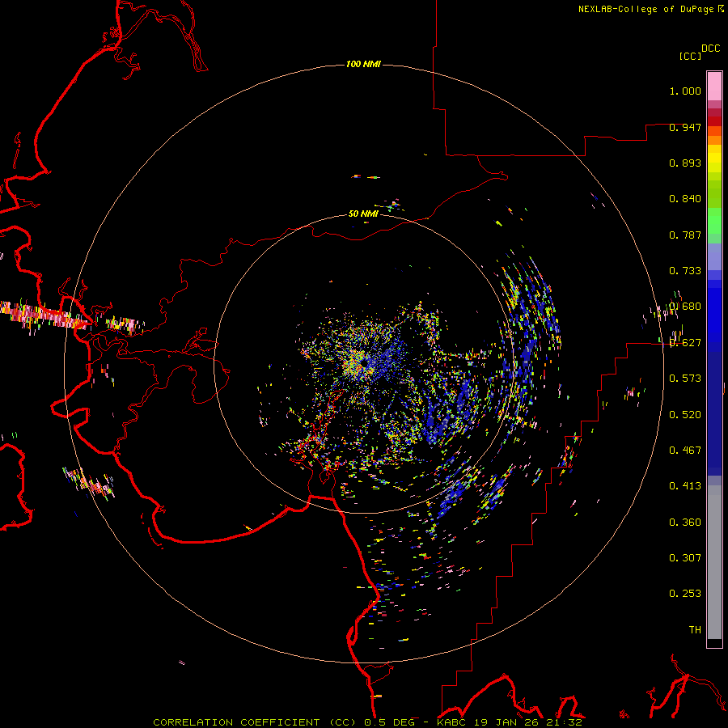
Task: Click the 0.787 value on the scale
Action: [x=685, y=235]
